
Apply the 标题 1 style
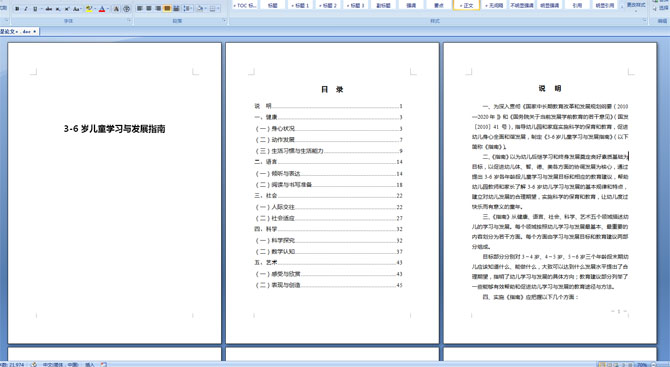point(300,6)
